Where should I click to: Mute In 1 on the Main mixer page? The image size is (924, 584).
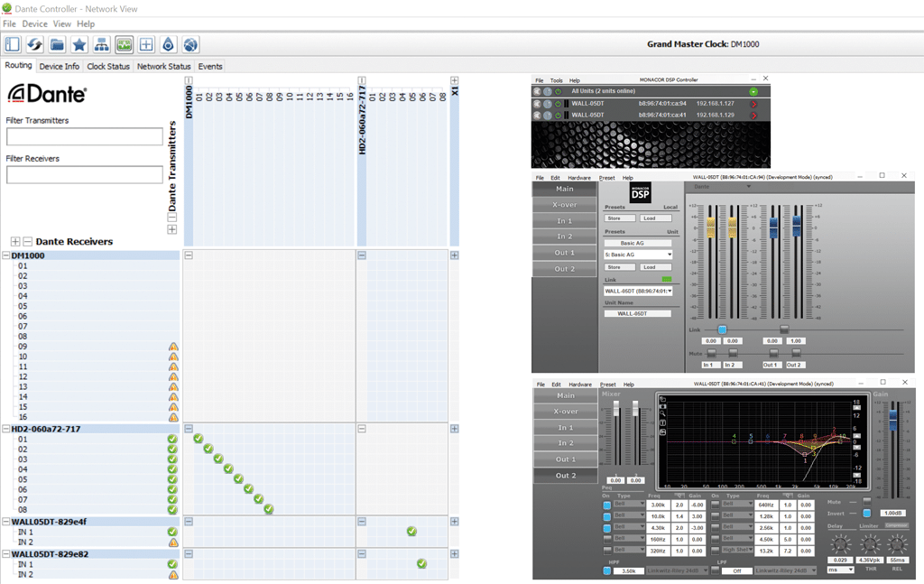point(712,353)
